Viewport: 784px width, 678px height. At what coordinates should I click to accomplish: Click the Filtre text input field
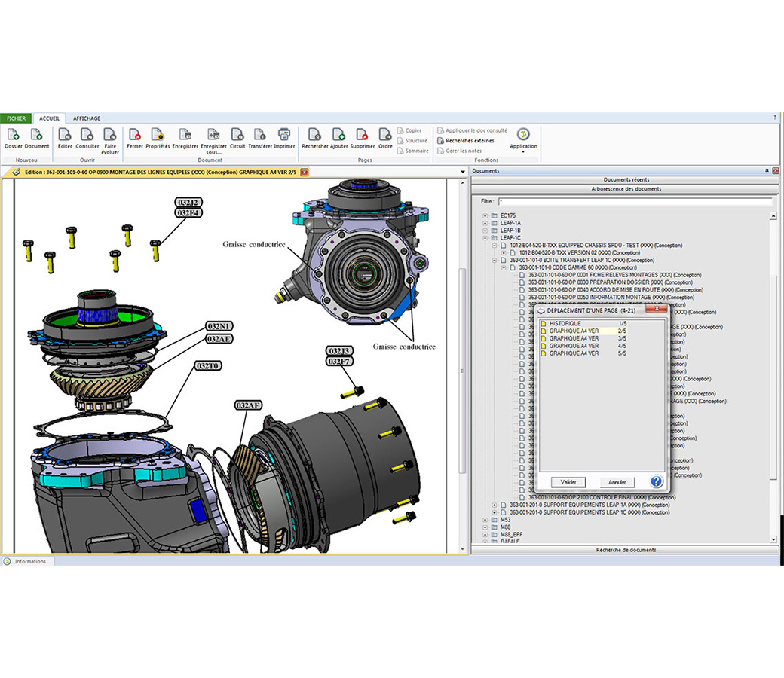[635, 202]
